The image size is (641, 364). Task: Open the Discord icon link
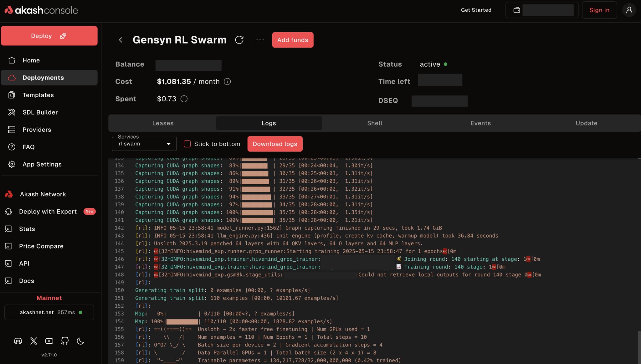(x=18, y=341)
